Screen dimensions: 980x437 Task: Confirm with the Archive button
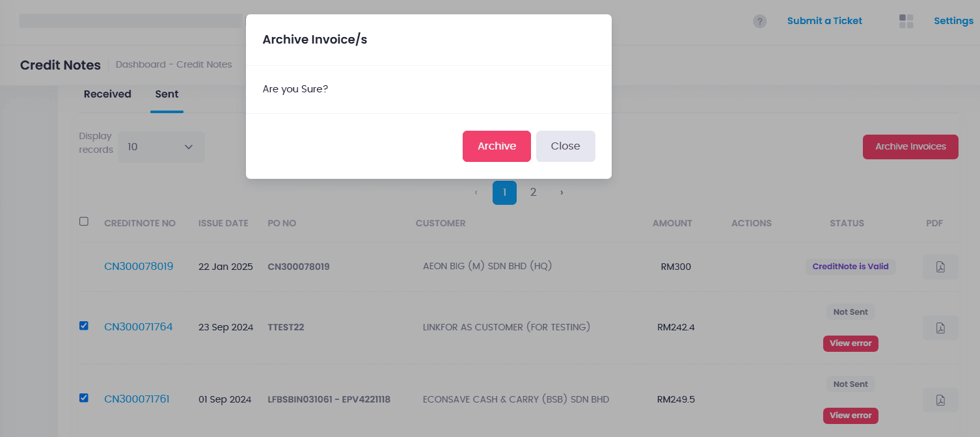point(497,146)
